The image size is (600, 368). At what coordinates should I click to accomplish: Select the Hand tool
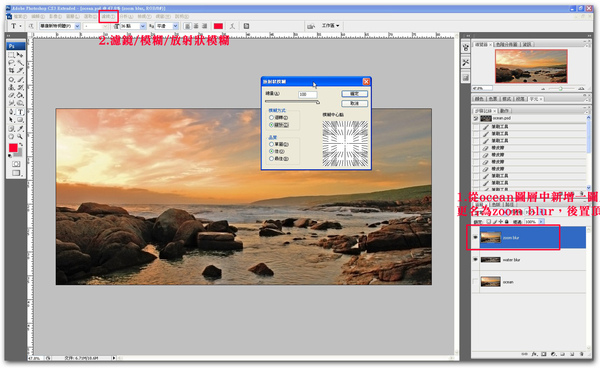(x=11, y=137)
